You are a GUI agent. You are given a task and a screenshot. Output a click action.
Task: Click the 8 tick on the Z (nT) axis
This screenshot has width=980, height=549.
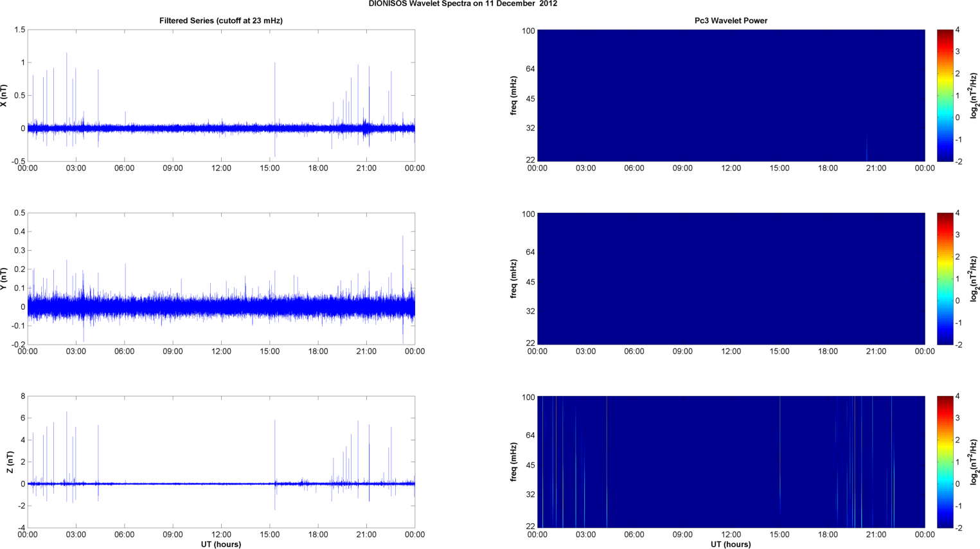point(22,397)
